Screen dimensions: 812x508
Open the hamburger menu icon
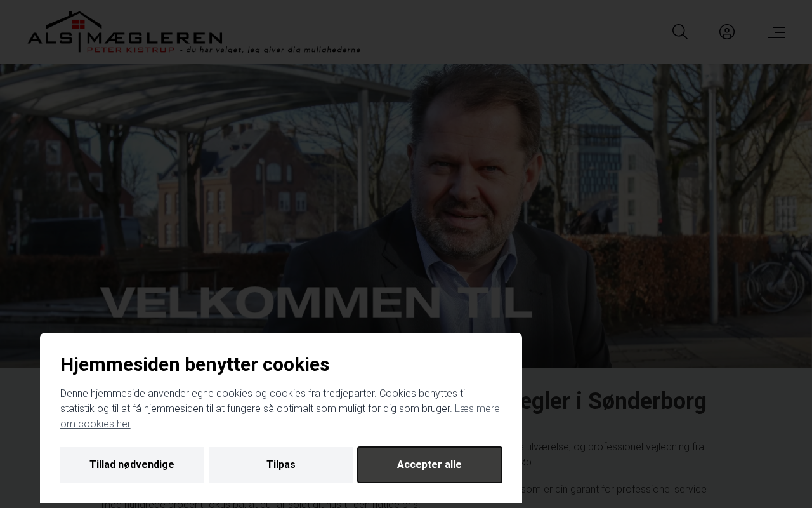click(776, 32)
